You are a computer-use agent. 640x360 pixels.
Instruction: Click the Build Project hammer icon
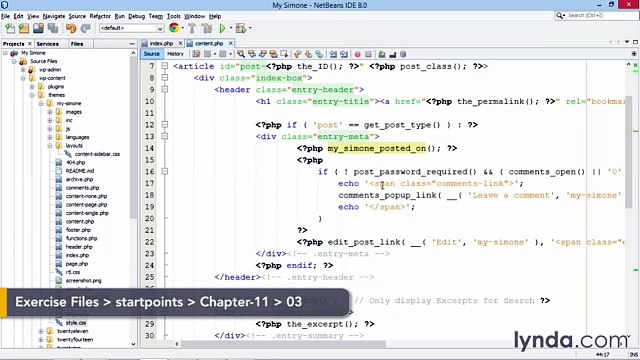(x=192, y=28)
